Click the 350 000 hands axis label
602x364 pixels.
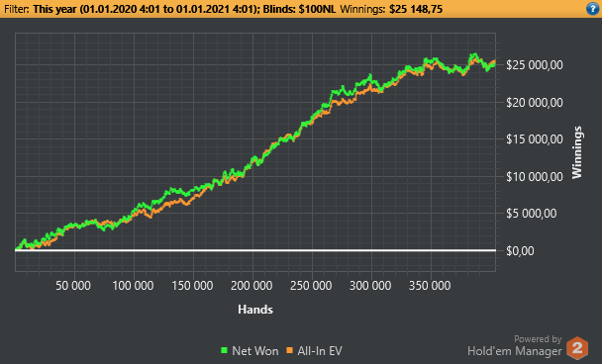(x=430, y=286)
